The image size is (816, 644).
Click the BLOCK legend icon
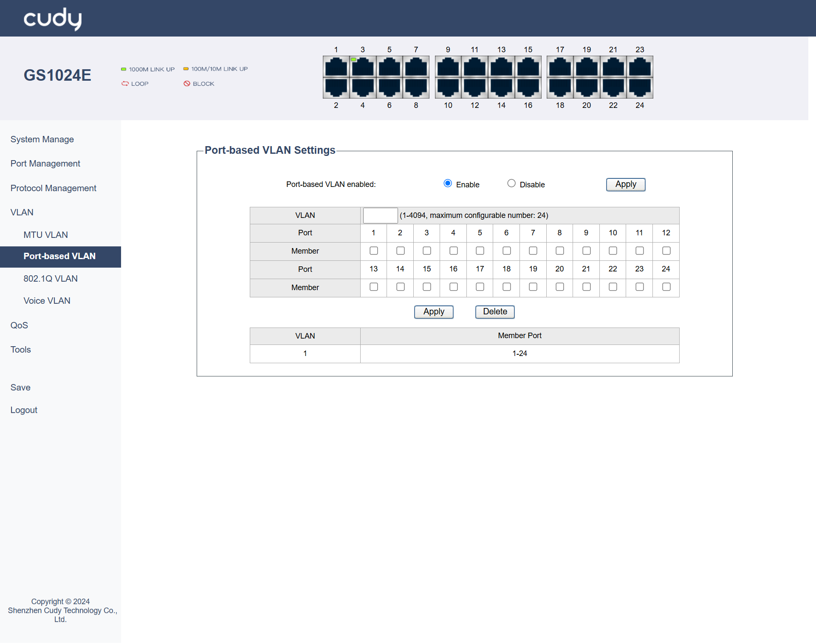[x=186, y=84]
